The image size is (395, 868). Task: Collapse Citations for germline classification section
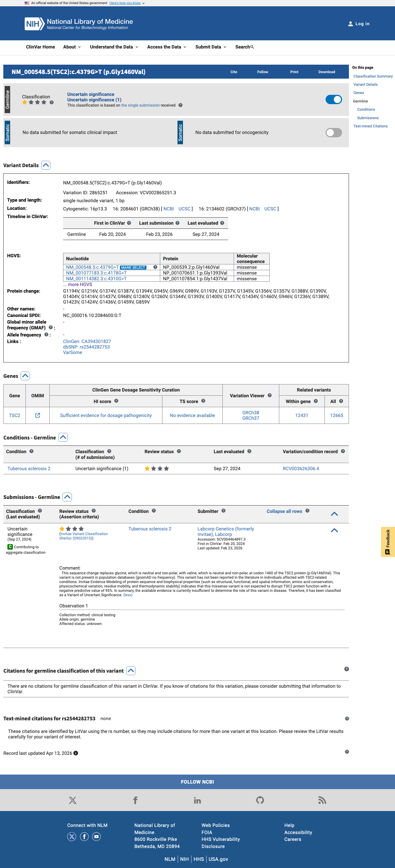point(131,671)
